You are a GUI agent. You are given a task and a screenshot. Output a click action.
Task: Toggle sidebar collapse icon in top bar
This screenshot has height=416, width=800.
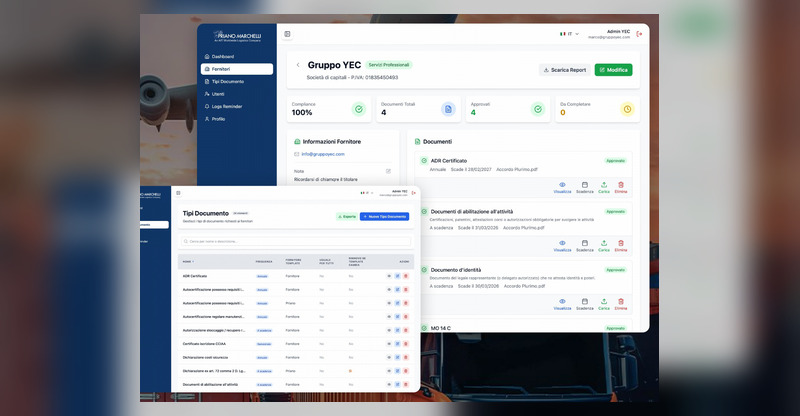(x=287, y=34)
